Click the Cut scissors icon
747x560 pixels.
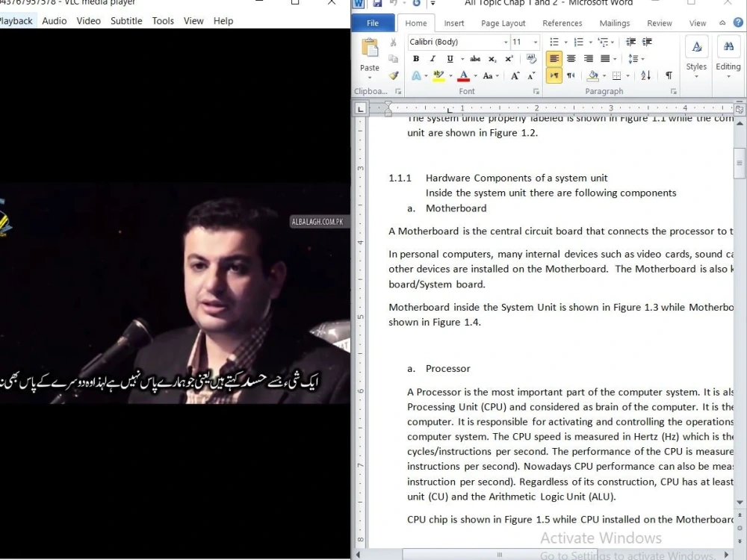tap(393, 43)
